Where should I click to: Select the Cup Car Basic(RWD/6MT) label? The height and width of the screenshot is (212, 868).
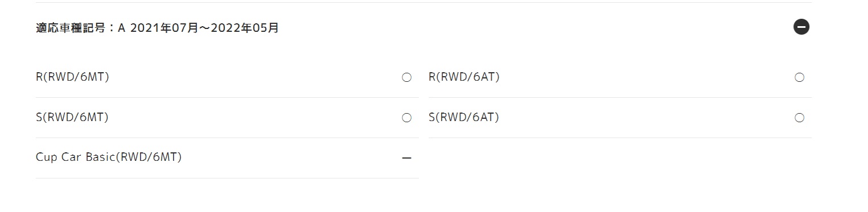(x=109, y=157)
